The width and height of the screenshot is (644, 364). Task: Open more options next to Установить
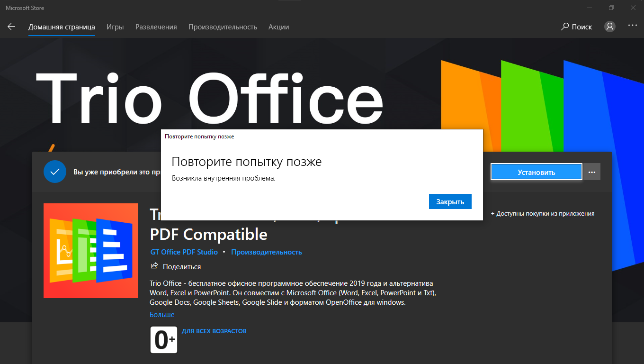(x=592, y=172)
